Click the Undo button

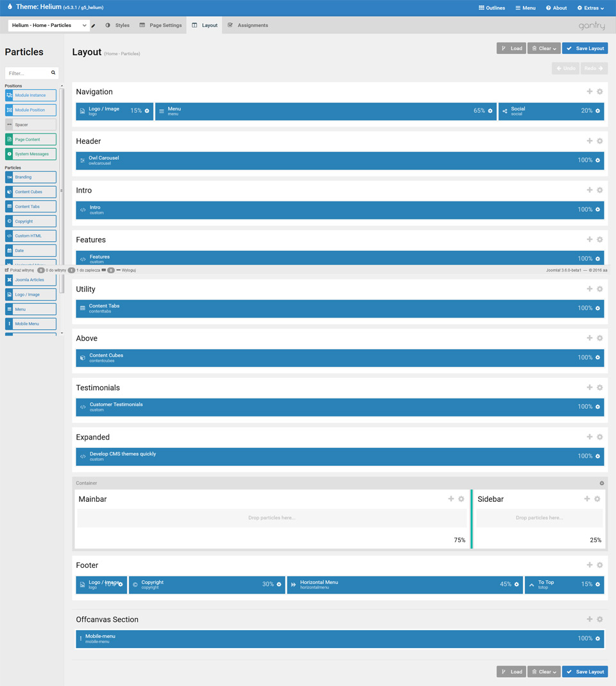(x=566, y=68)
